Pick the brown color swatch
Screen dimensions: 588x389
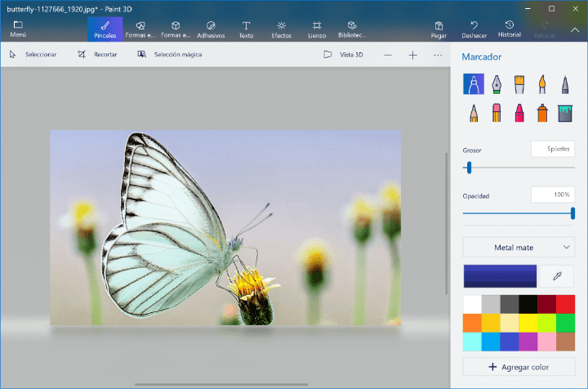click(x=565, y=342)
